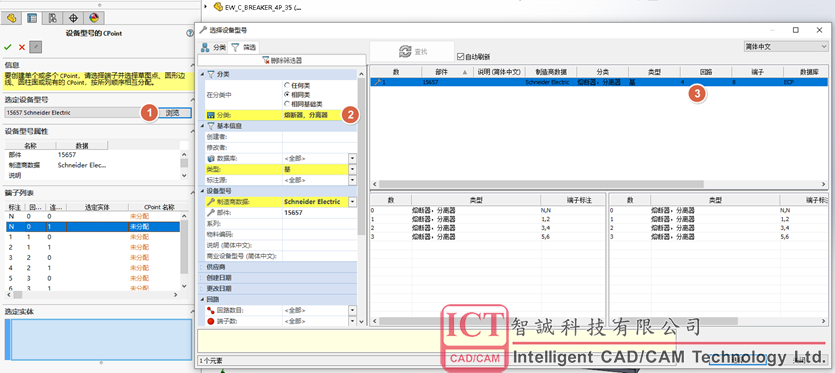The image size is (835, 373).
Task: Open the 制造商数据 Schneider Electric dropdown
Action: [352, 202]
